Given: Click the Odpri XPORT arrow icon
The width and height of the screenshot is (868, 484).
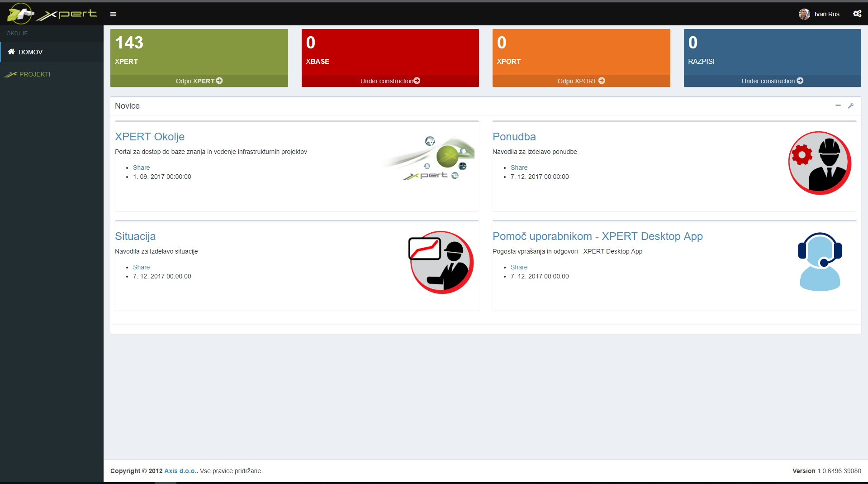Looking at the screenshot, I should coord(602,81).
